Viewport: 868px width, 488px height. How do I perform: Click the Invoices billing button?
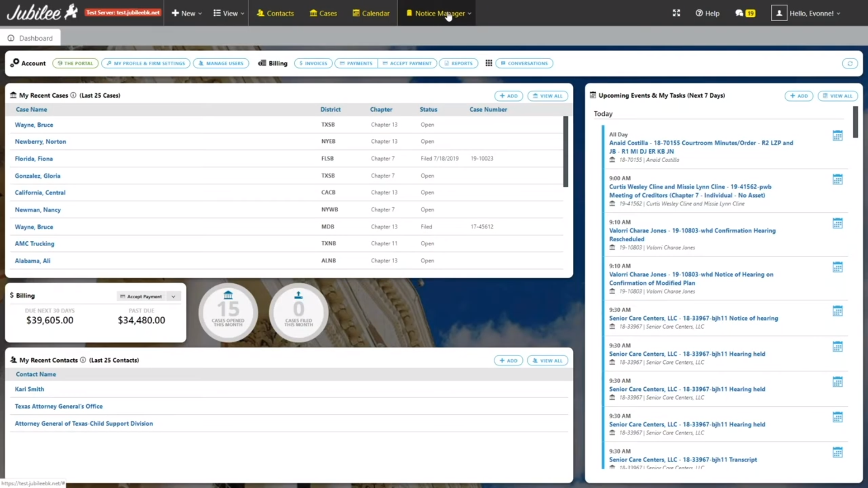point(313,63)
